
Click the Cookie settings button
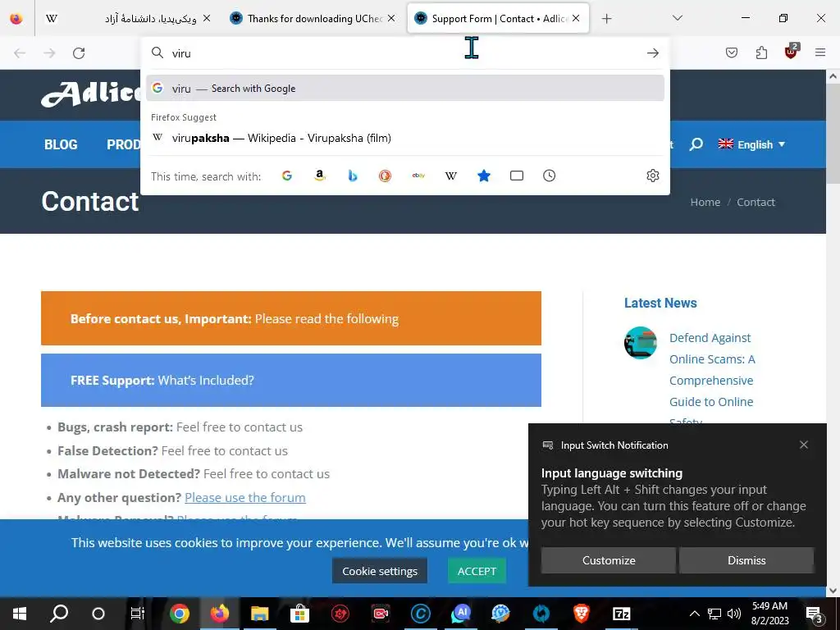click(x=379, y=571)
